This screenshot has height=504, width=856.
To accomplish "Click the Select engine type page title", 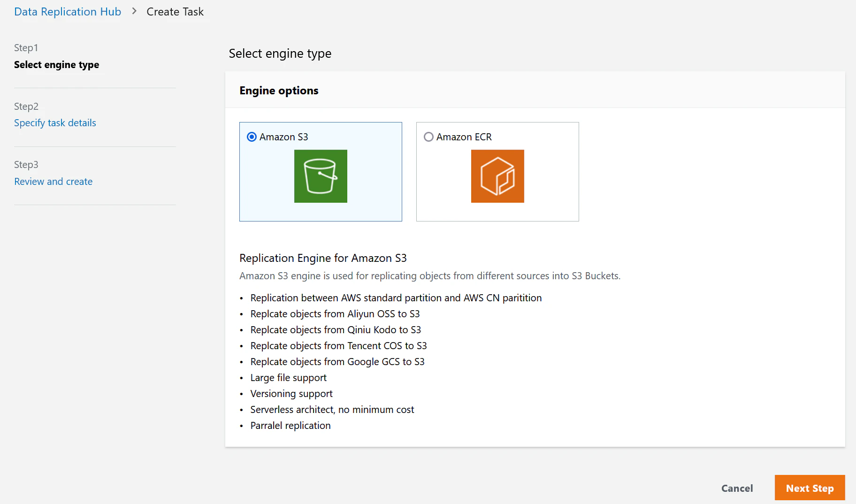I will click(x=280, y=54).
